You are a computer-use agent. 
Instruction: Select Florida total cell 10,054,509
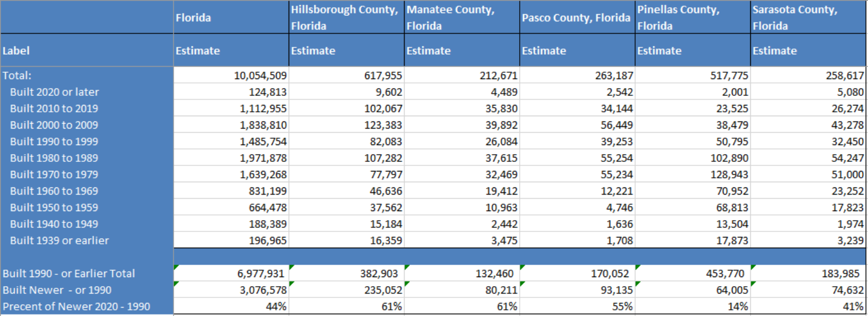coord(231,75)
